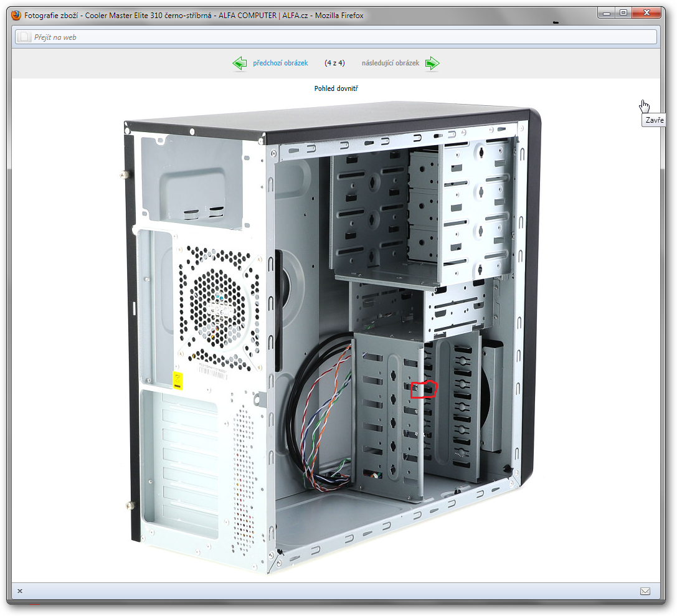
Task: Click the Přejít na web address field
Action: click(336, 37)
